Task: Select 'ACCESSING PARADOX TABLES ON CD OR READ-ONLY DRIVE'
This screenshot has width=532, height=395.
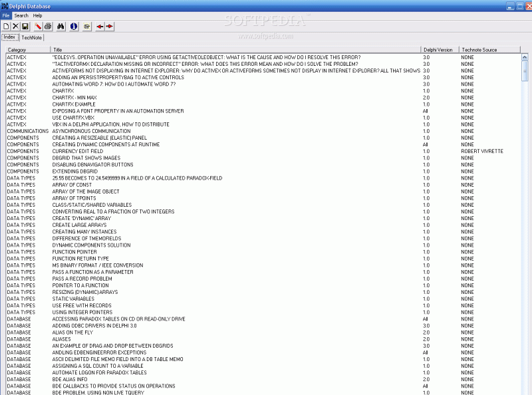Action: pos(263,319)
